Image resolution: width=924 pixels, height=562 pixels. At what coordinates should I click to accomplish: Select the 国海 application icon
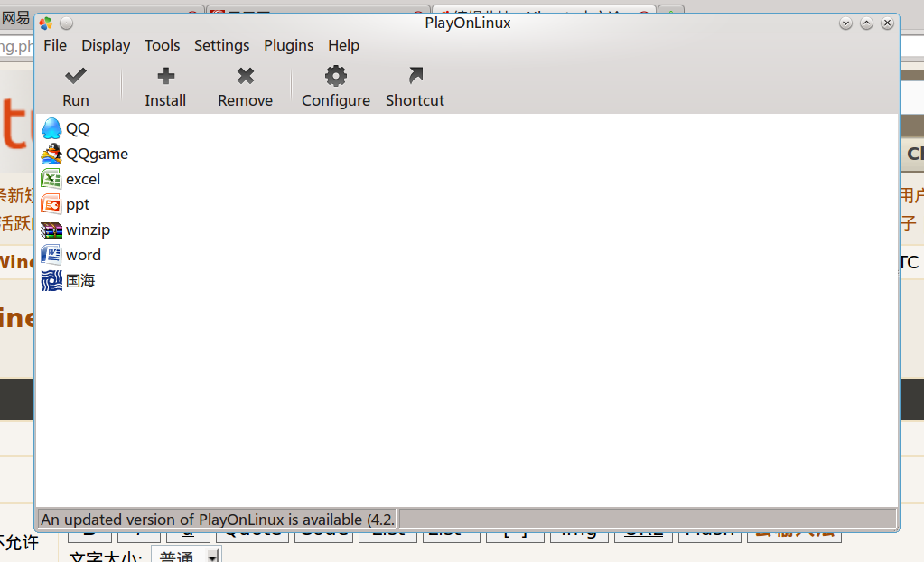point(51,281)
